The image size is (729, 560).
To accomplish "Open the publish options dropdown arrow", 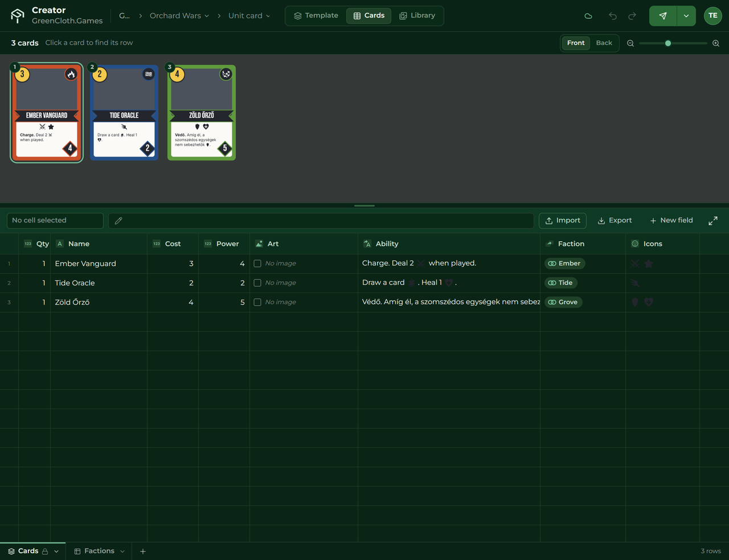I will click(x=686, y=16).
